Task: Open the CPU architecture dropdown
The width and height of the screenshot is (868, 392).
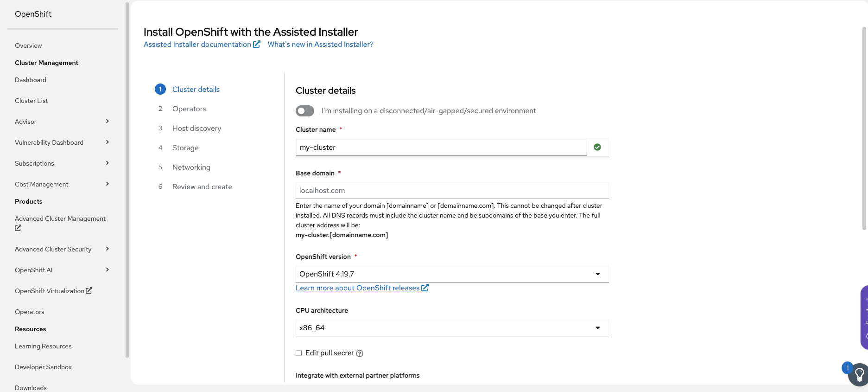Action: coord(597,328)
